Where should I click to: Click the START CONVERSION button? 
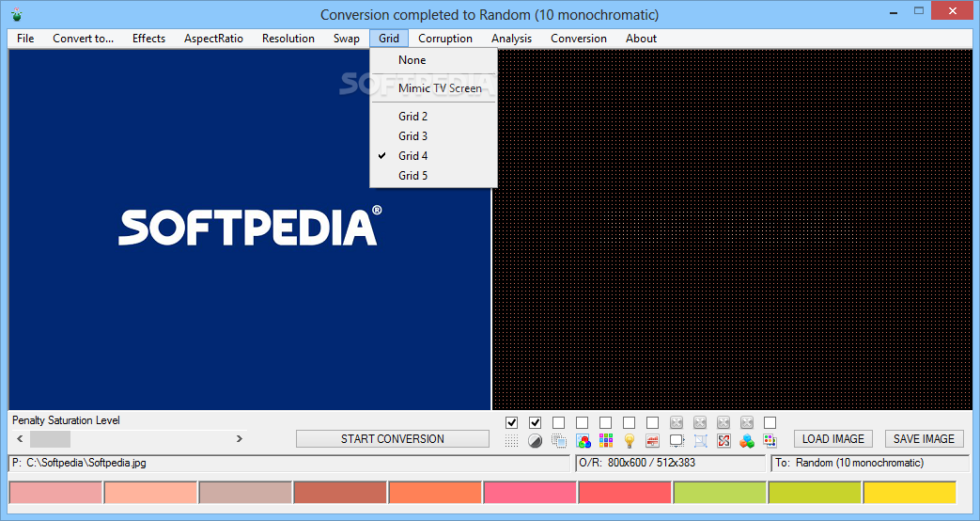[393, 439]
